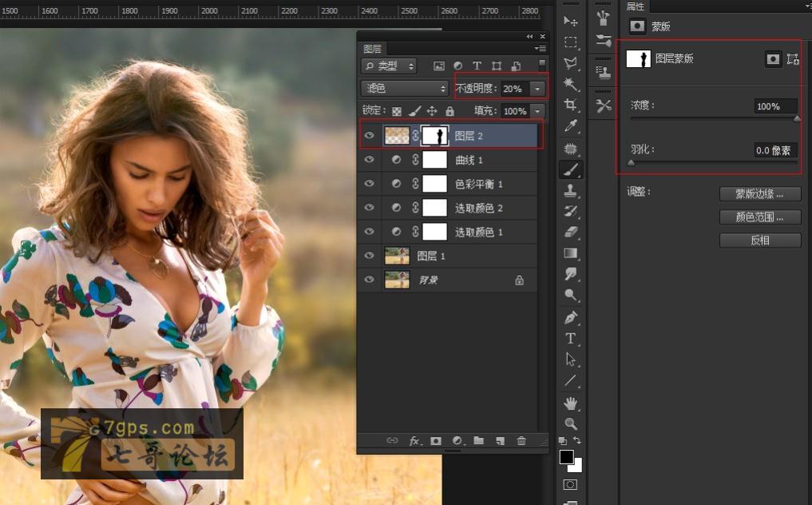Switch to the 图层 tab
812x505 pixels.
[372, 49]
